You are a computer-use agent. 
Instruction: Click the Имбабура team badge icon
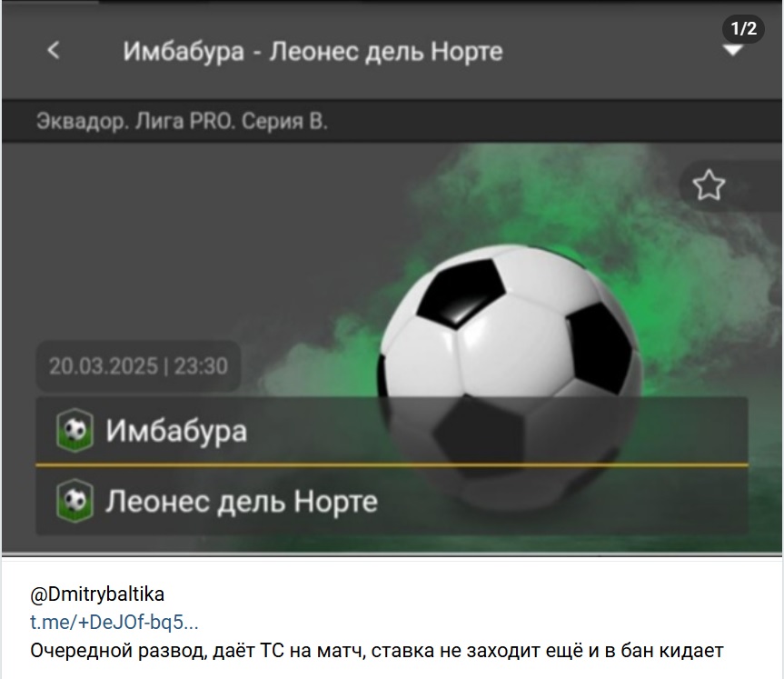click(x=74, y=430)
